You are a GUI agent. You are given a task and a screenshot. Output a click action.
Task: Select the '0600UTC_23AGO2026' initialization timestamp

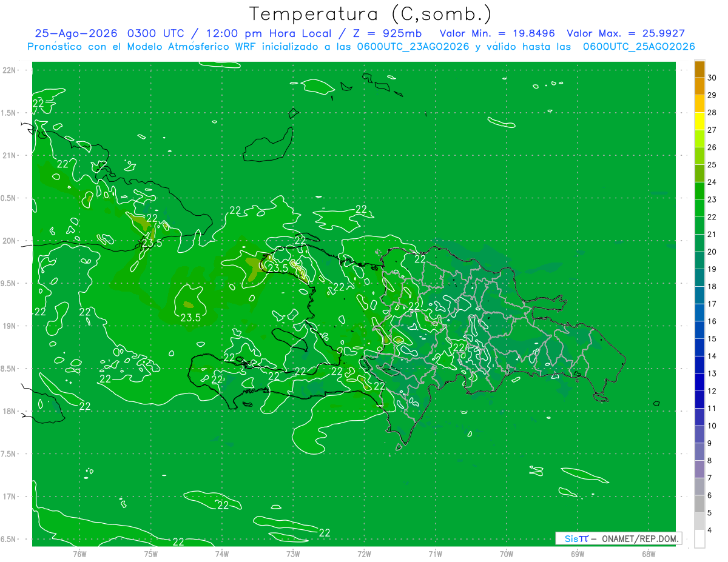pos(413,47)
